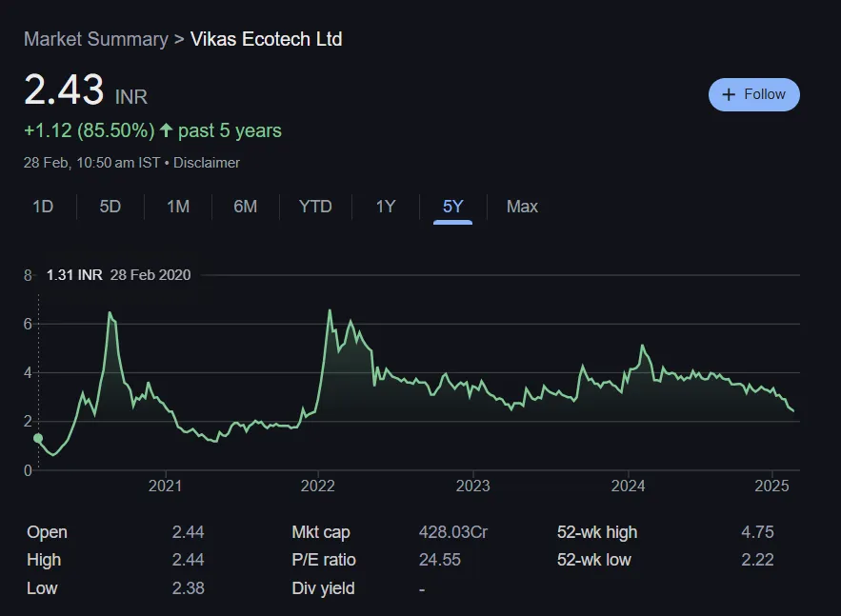Click the 52-wk high value 4.75
This screenshot has height=616, width=841.
[757, 532]
